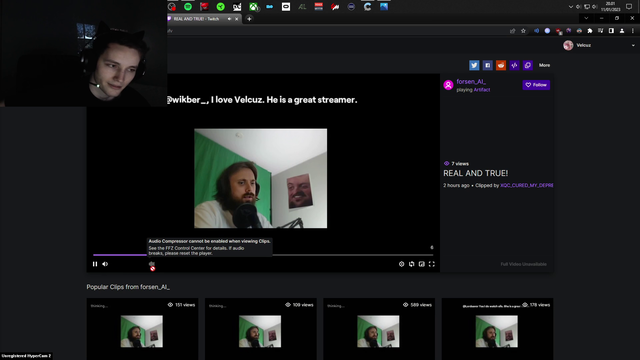The image size is (640, 360).
Task: Click the share page icon in address bar
Action: coord(513,31)
